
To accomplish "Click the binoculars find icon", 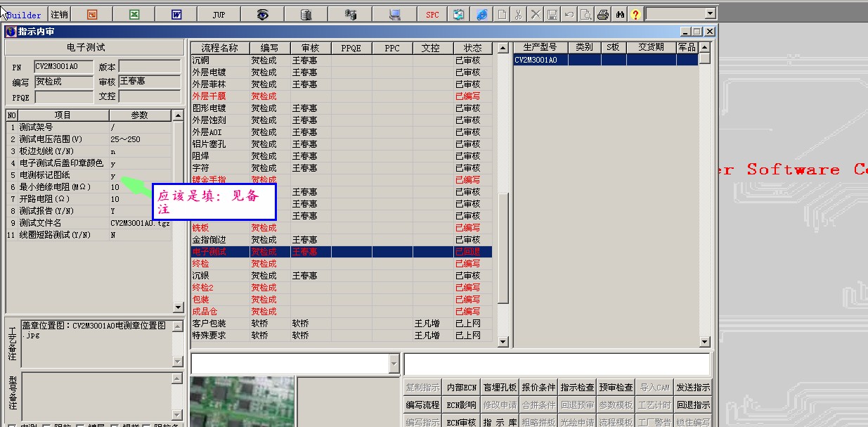I will 620,14.
